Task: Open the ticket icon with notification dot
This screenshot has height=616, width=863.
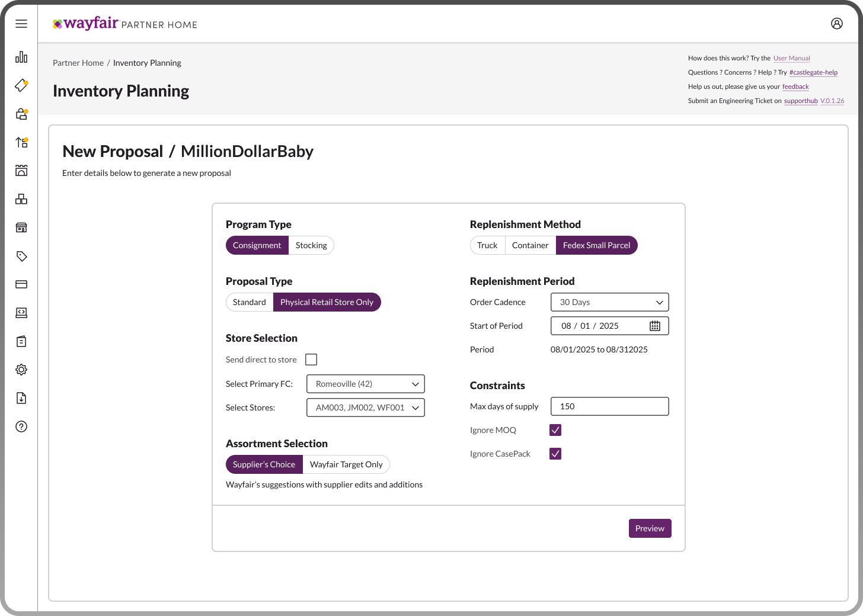Action: [x=21, y=85]
